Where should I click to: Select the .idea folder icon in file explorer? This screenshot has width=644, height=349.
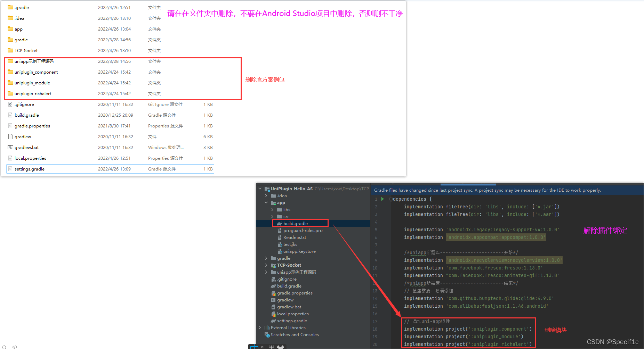coord(10,18)
